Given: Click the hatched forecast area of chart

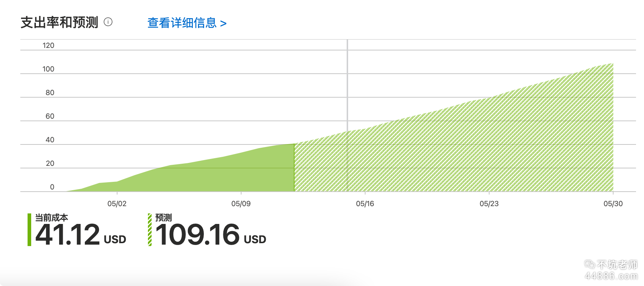Looking at the screenshot, I should tap(471, 152).
